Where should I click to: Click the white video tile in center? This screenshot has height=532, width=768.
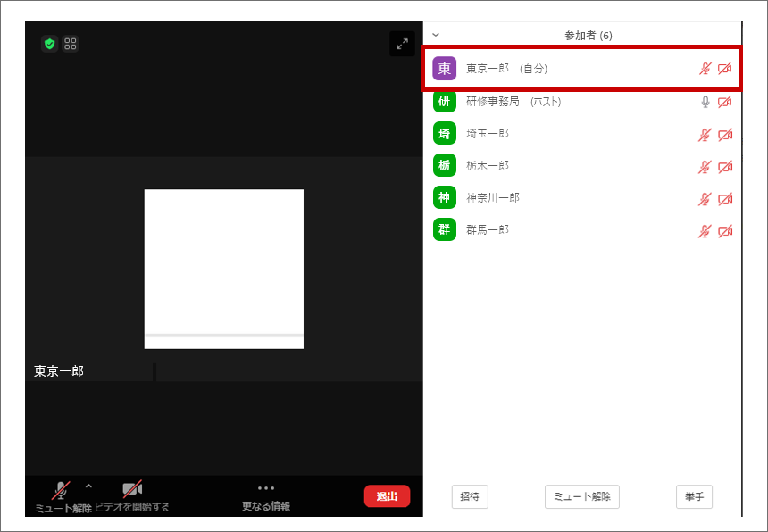[224, 270]
